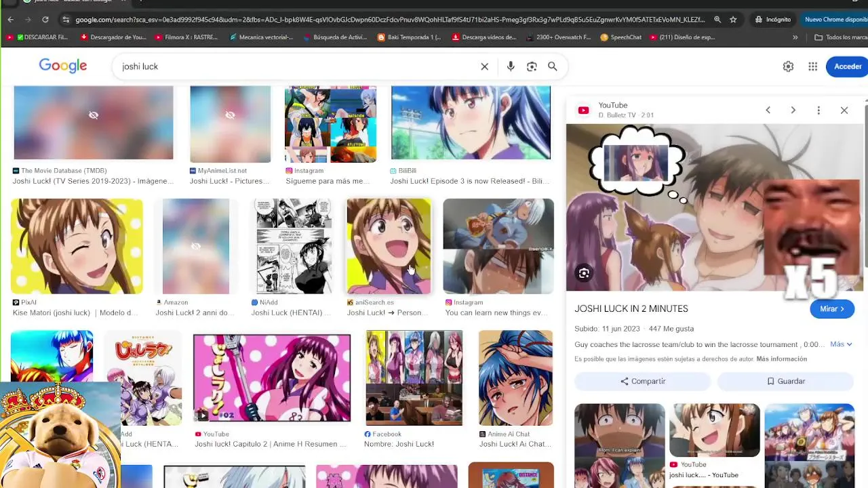The image size is (868, 488).
Task: Click 'Joshi Luck! - Pictures' MyAnimeList title
Action: [x=229, y=181]
